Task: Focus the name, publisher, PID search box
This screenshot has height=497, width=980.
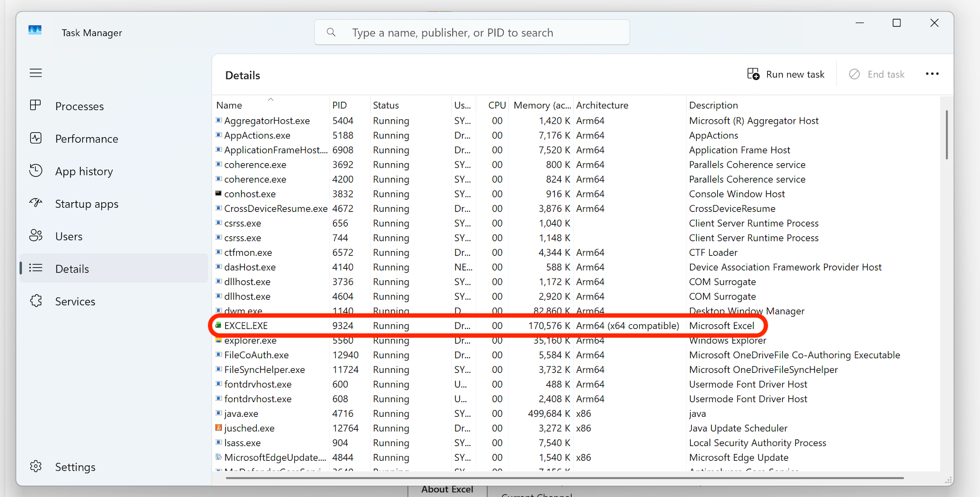Action: 472,33
